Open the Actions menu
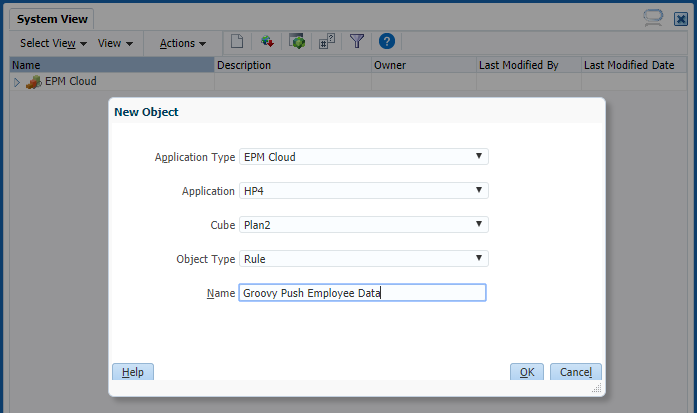The image size is (697, 413). 182,43
